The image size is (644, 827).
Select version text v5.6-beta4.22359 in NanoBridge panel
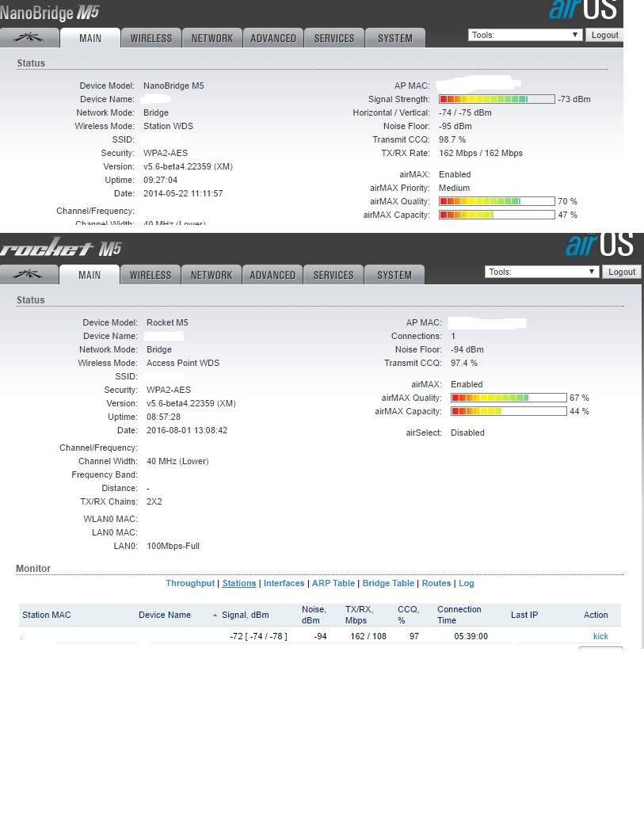tap(188, 166)
